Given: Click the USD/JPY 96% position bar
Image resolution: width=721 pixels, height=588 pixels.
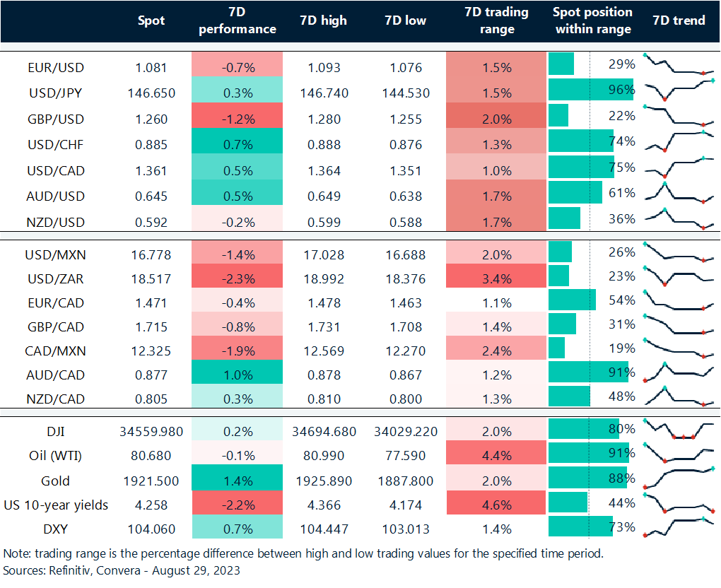Looking at the screenshot, I should [590, 90].
